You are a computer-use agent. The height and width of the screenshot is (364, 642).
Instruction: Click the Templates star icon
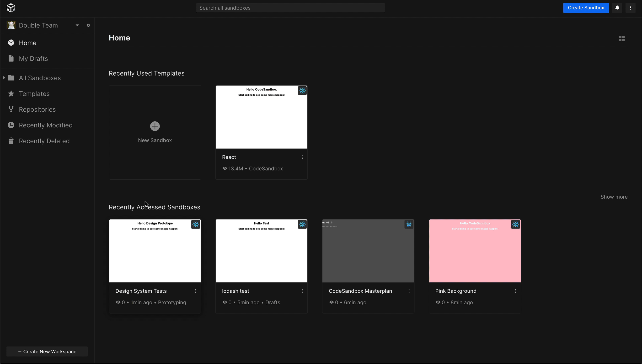11,94
